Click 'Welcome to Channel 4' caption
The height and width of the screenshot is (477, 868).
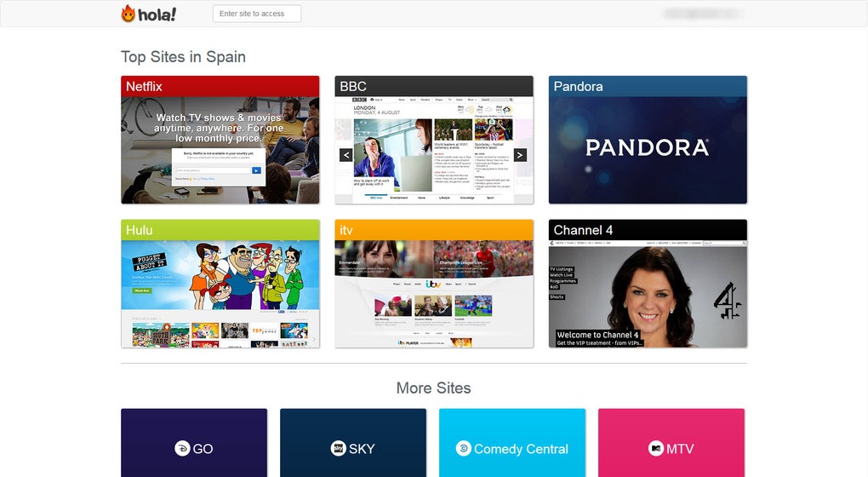(598, 335)
